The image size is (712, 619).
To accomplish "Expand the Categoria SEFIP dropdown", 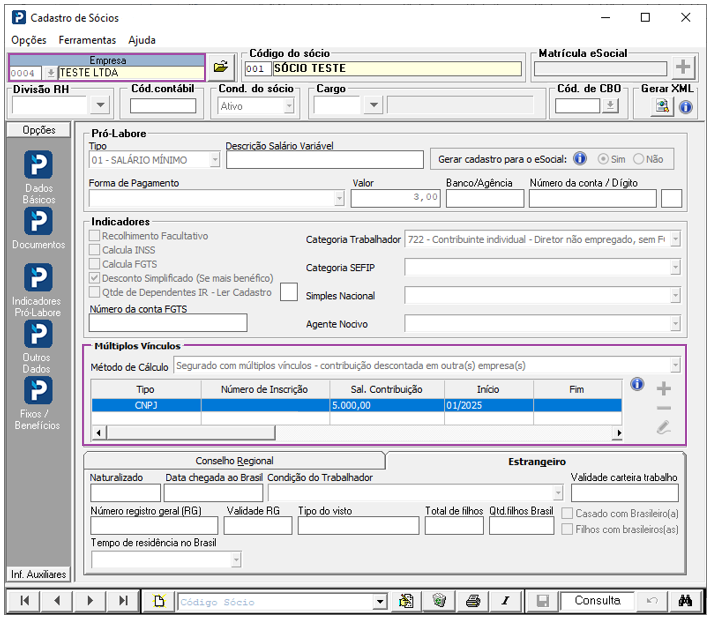I will [x=675, y=267].
